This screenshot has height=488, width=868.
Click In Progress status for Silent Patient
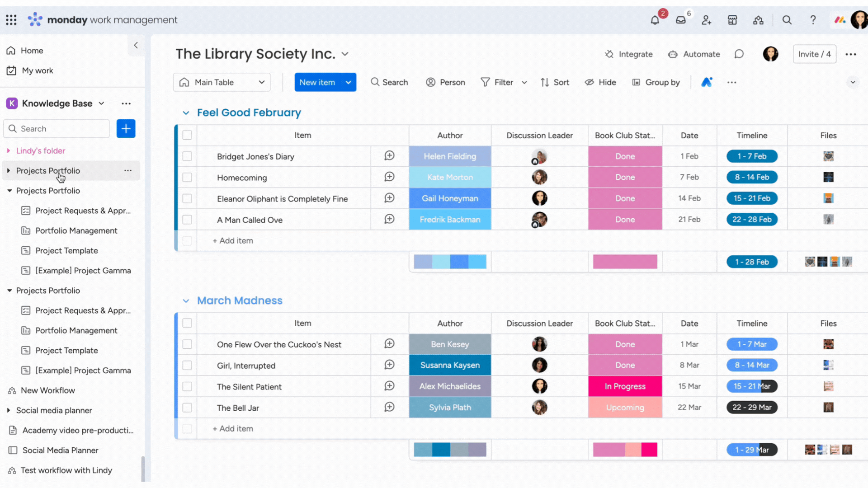[x=625, y=386]
